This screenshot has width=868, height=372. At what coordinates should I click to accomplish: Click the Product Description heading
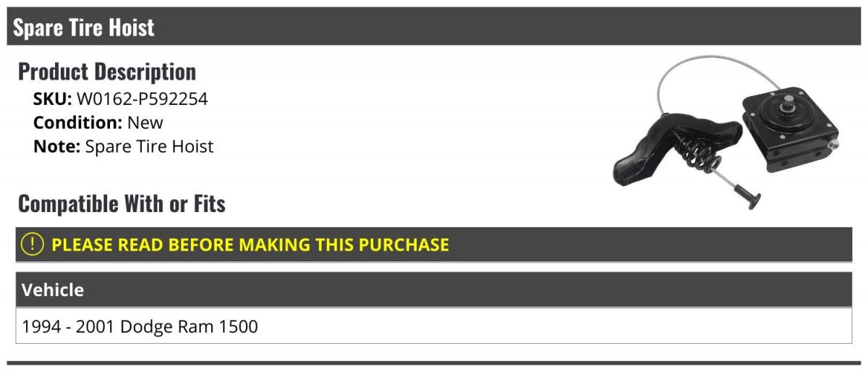click(x=107, y=72)
